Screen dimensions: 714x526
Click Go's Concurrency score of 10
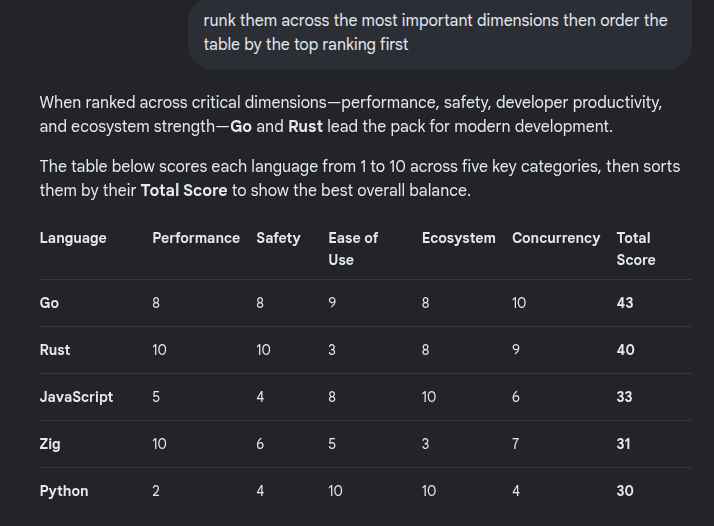519,303
